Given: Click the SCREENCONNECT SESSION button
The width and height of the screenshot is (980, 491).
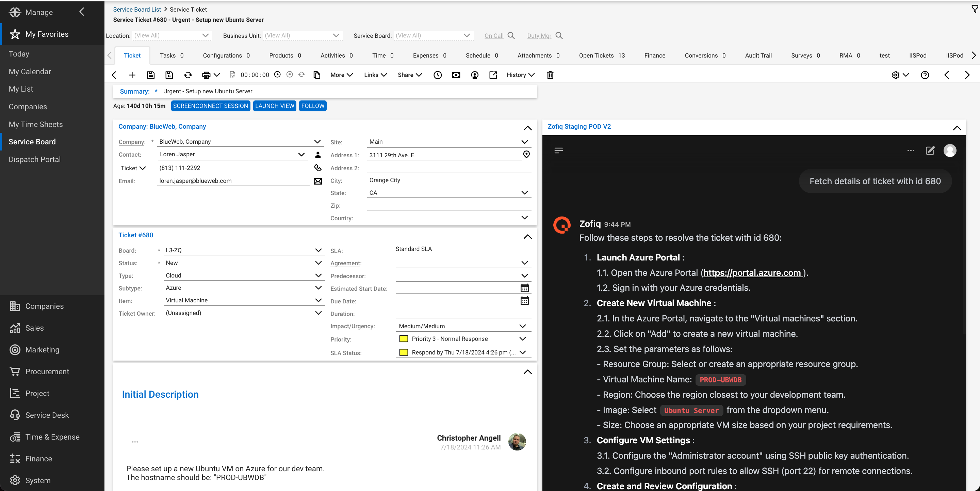Looking at the screenshot, I should 210,106.
